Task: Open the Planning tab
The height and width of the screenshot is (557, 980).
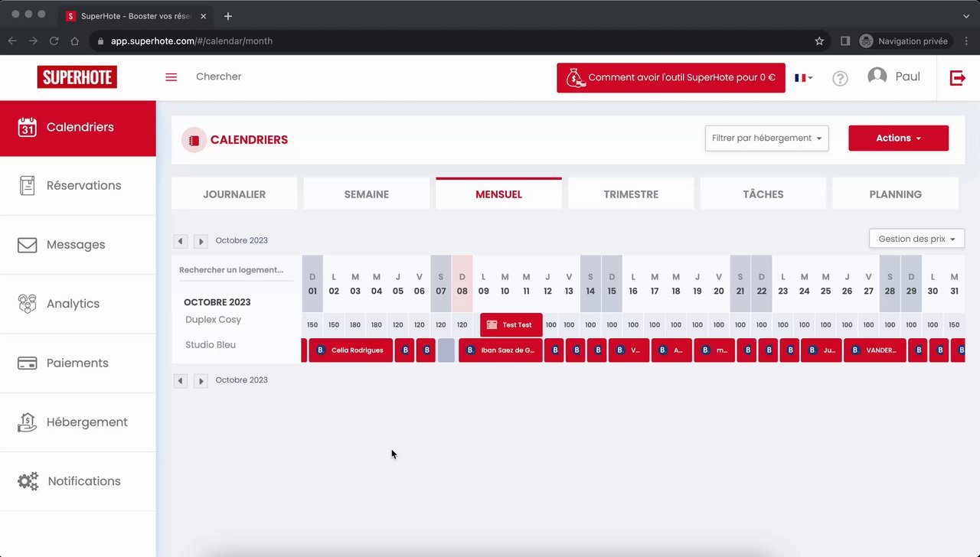Action: (x=896, y=194)
